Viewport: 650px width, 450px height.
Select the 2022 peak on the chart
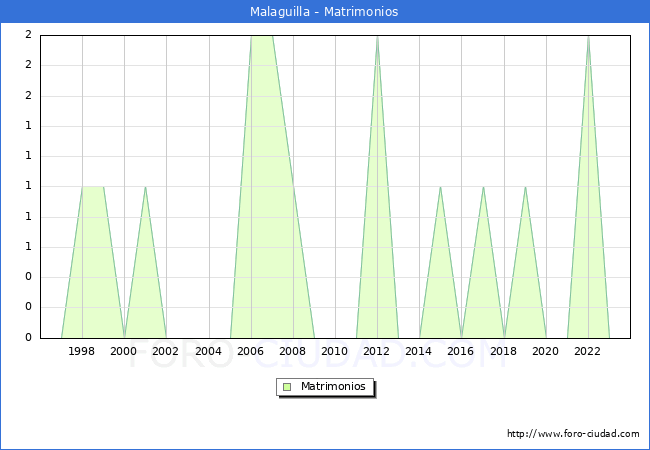click(588, 37)
